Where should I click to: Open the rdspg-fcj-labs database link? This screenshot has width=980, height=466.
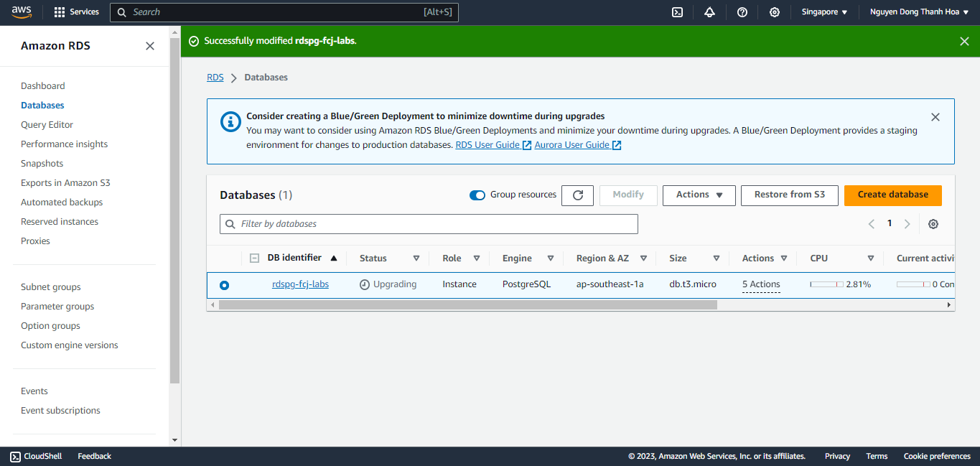[300, 284]
